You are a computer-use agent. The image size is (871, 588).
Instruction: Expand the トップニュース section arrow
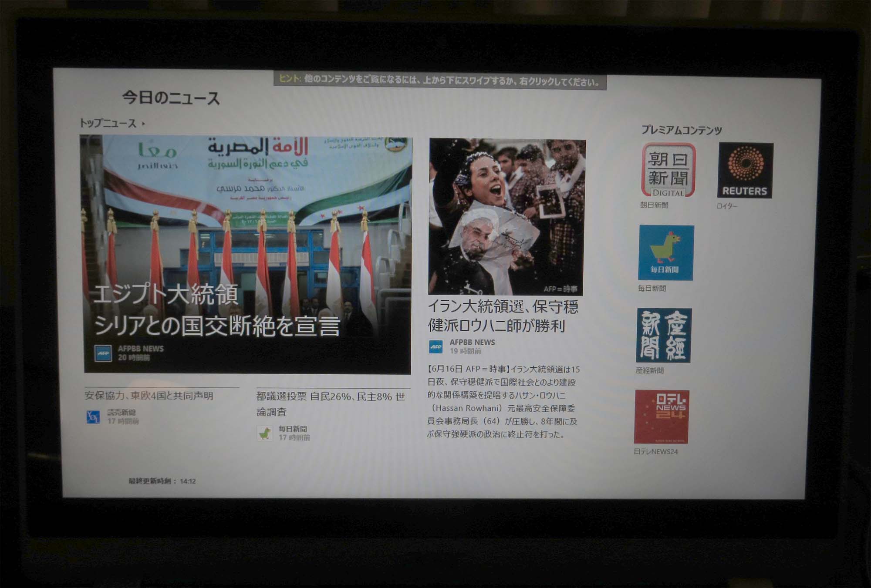pos(143,124)
